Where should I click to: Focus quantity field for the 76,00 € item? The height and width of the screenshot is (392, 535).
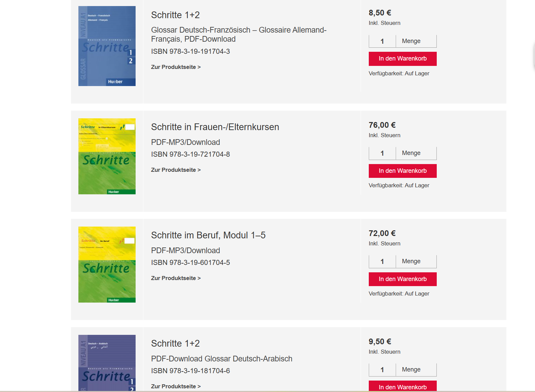click(382, 153)
